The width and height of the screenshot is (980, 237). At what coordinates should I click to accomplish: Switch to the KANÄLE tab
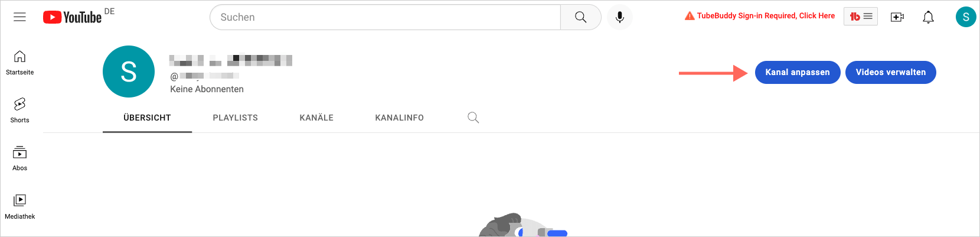[x=316, y=118]
